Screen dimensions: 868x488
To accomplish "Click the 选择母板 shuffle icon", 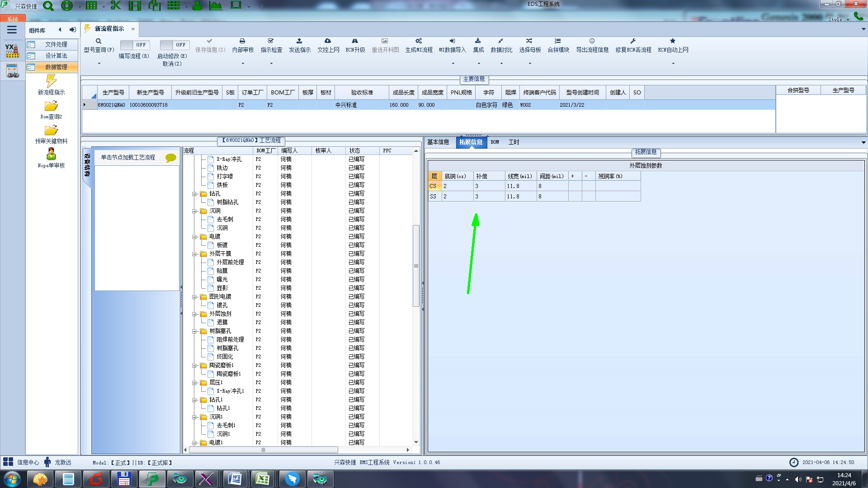I will tap(529, 41).
